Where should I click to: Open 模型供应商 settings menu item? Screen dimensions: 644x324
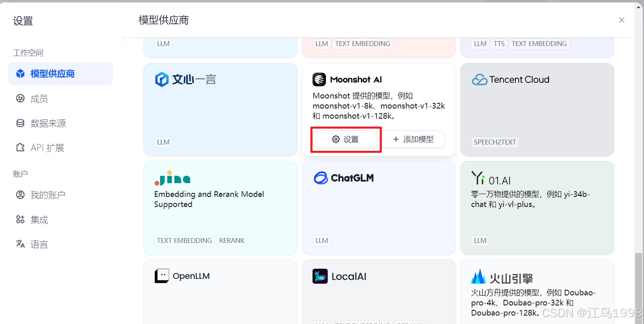(60, 74)
